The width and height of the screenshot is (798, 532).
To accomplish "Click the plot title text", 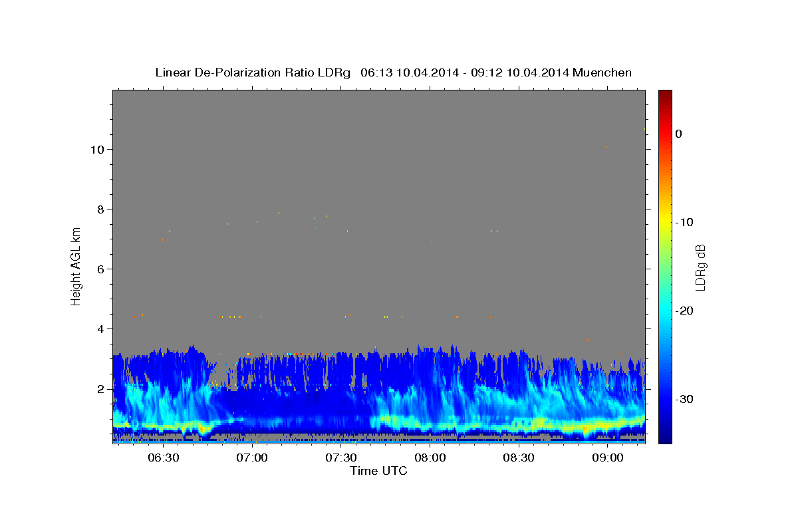I will click(x=393, y=72).
